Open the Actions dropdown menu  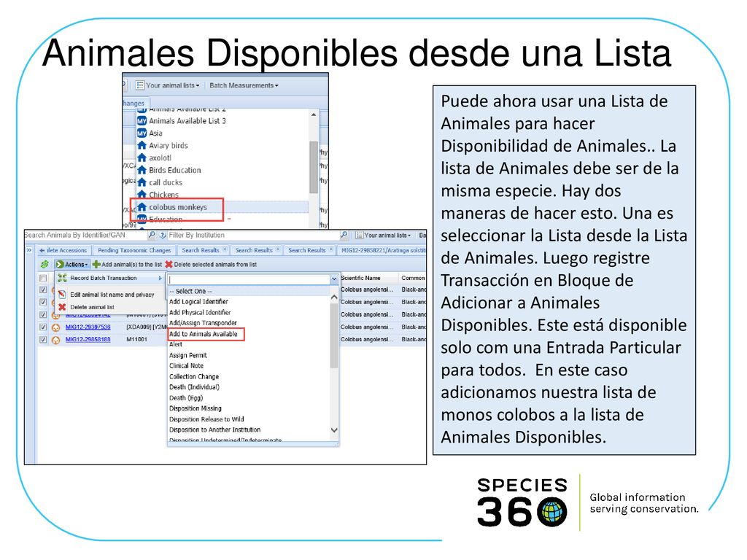pos(72,264)
